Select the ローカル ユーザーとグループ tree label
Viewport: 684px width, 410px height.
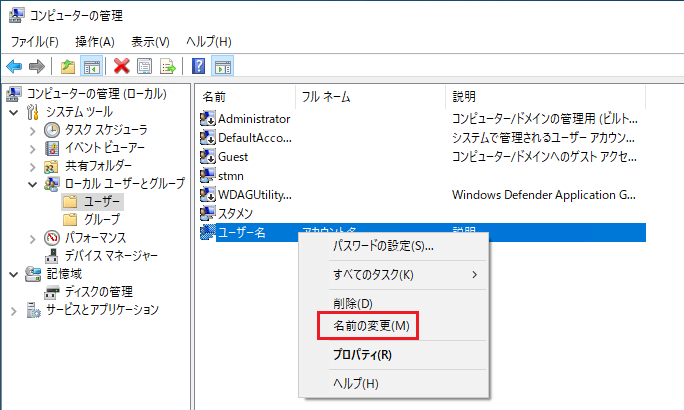pyautogui.click(x=125, y=184)
